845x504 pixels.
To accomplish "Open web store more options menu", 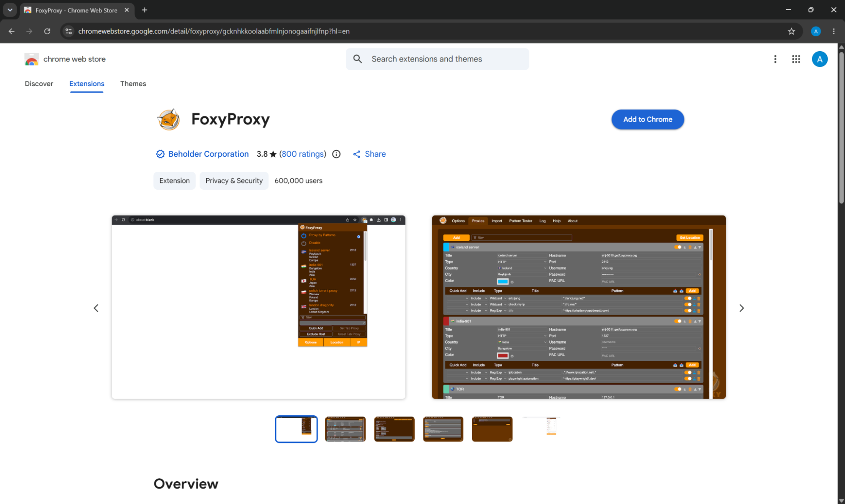I will tap(775, 59).
